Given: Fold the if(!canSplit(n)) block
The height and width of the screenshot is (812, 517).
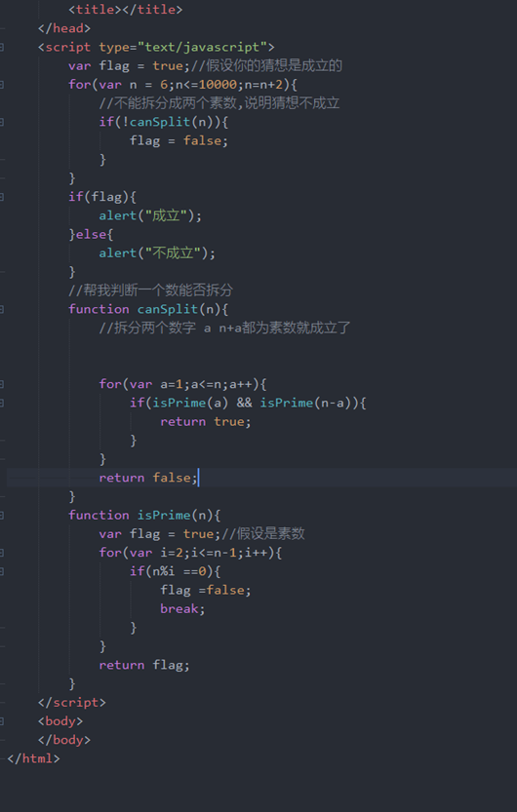Looking at the screenshot, I should click(2, 122).
